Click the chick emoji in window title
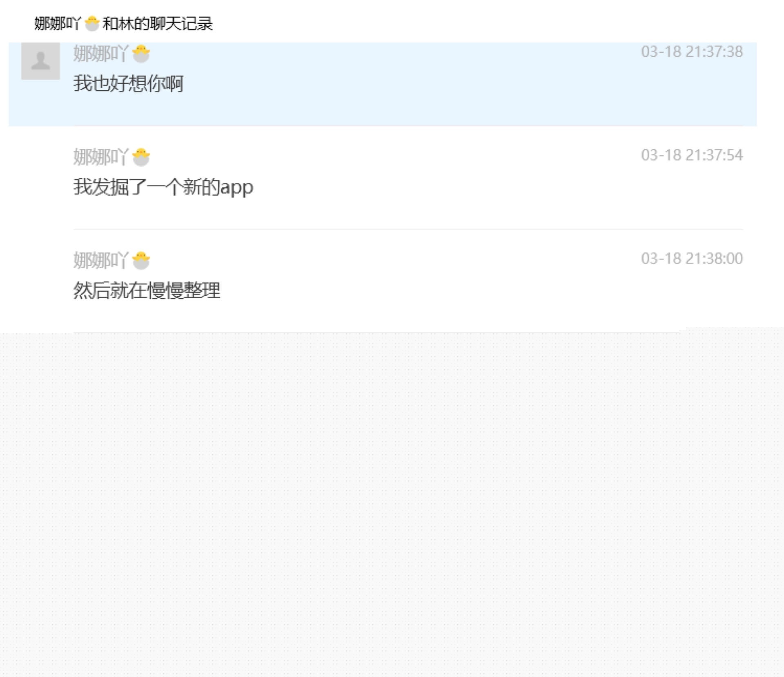784x677 pixels. pyautogui.click(x=92, y=23)
